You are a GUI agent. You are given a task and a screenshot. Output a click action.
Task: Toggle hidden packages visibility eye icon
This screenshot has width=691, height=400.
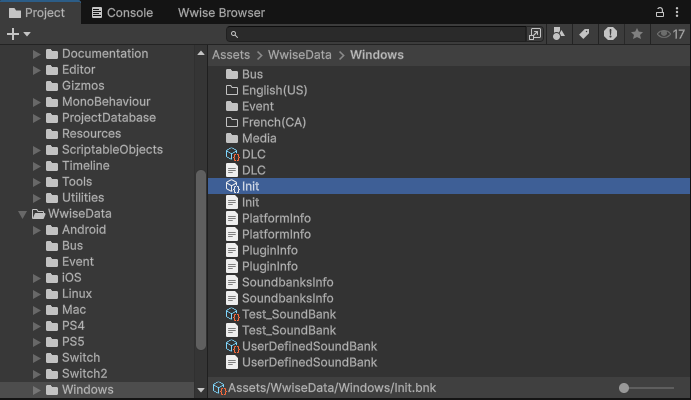(x=671, y=34)
